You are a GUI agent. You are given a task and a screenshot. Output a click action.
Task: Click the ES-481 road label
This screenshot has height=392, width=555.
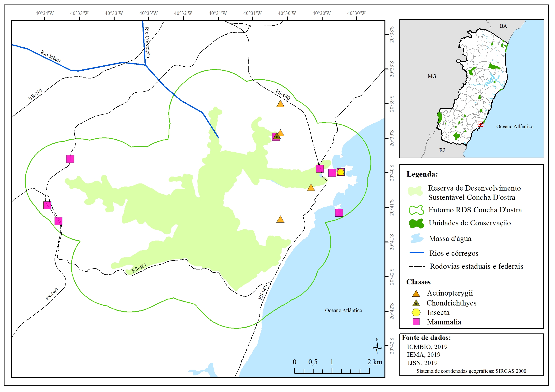tap(139, 268)
